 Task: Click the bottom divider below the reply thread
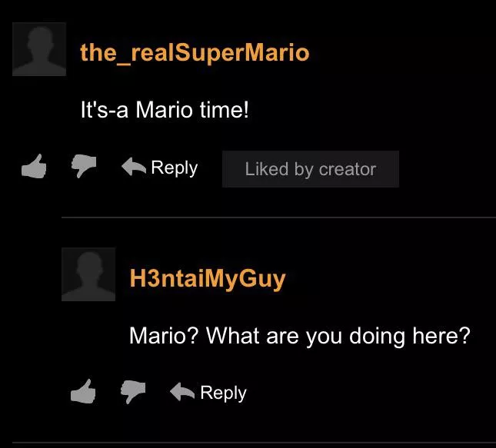254,443
